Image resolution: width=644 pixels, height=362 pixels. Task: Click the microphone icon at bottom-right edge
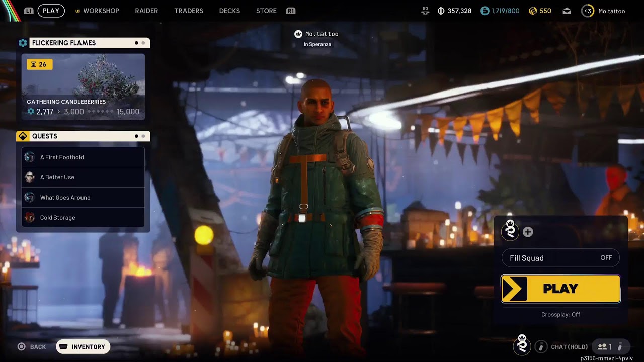point(620,347)
